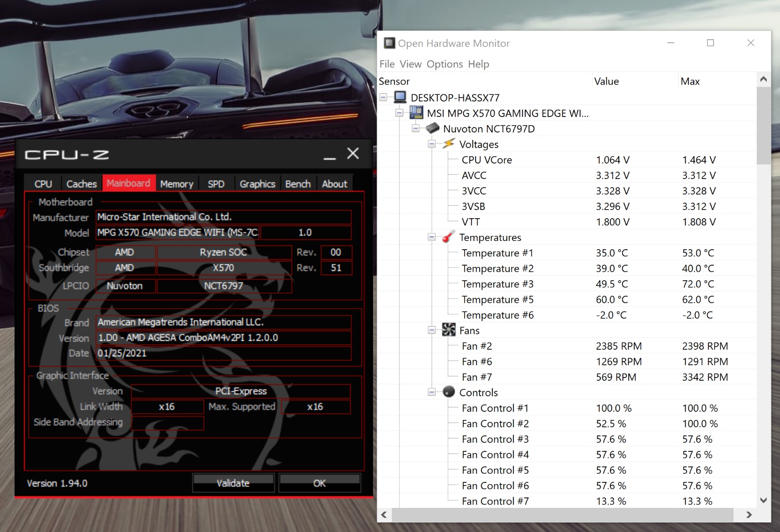The height and width of the screenshot is (532, 780).
Task: Open the File menu in Hardware Monitor
Action: (387, 64)
